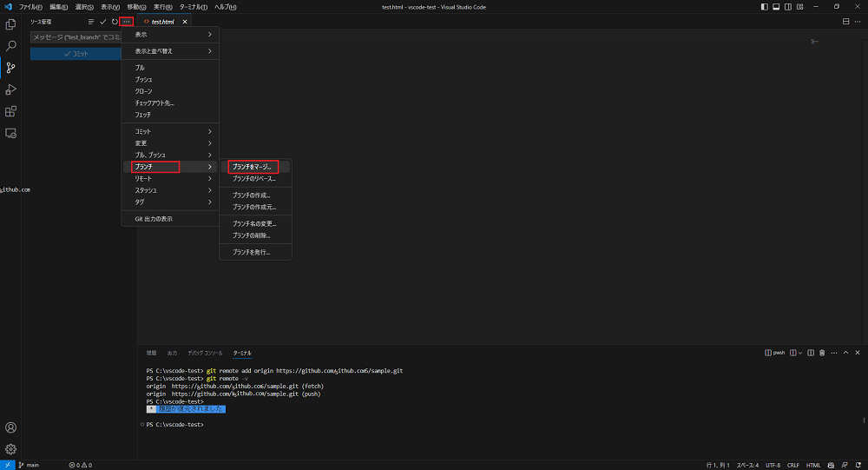
Task: Expand the 表示と並べ替え submenu
Action: click(169, 51)
